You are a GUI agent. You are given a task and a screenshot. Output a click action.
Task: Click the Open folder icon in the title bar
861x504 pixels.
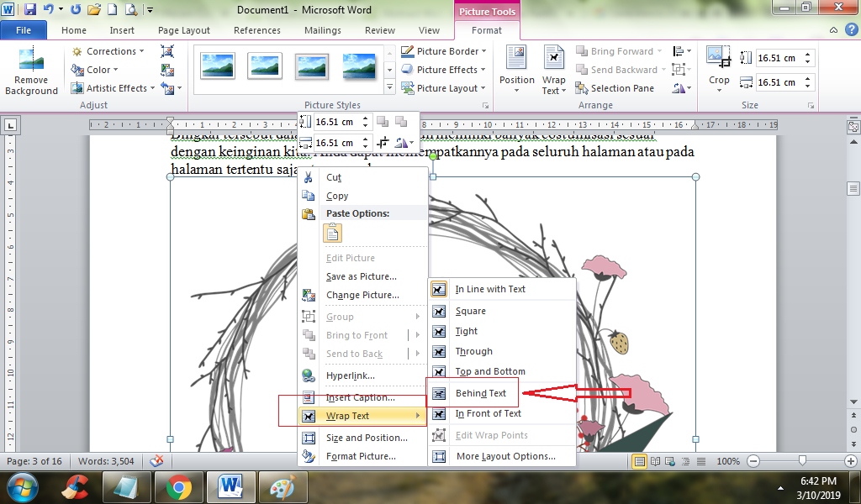(x=94, y=9)
